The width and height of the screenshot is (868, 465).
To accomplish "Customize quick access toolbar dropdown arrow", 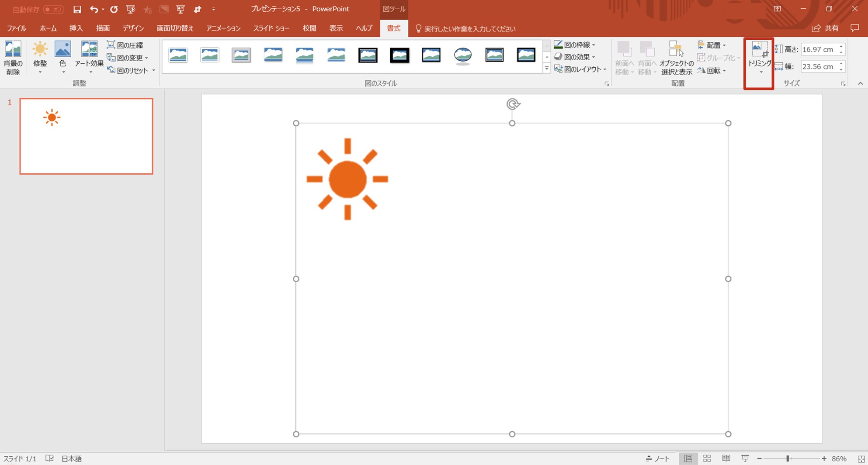I will (x=214, y=9).
